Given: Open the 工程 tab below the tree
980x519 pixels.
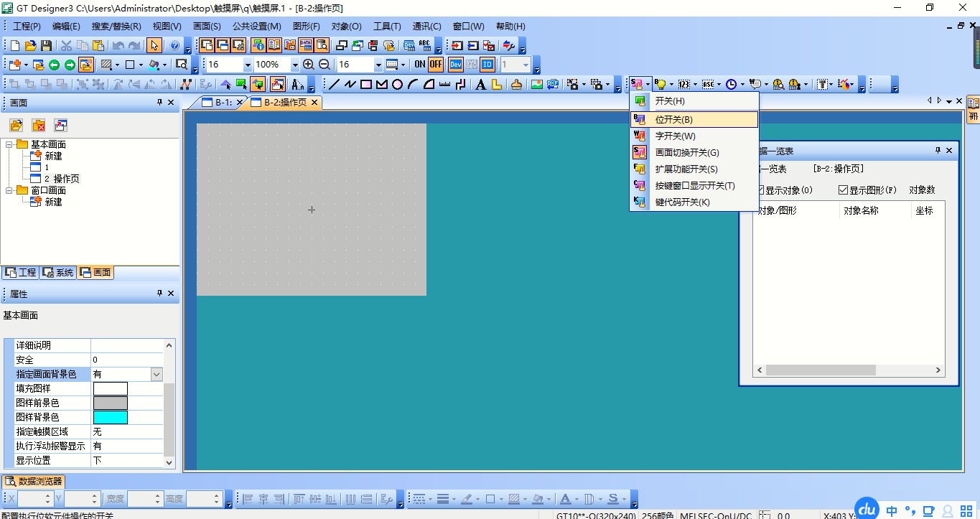Looking at the screenshot, I should [x=21, y=273].
